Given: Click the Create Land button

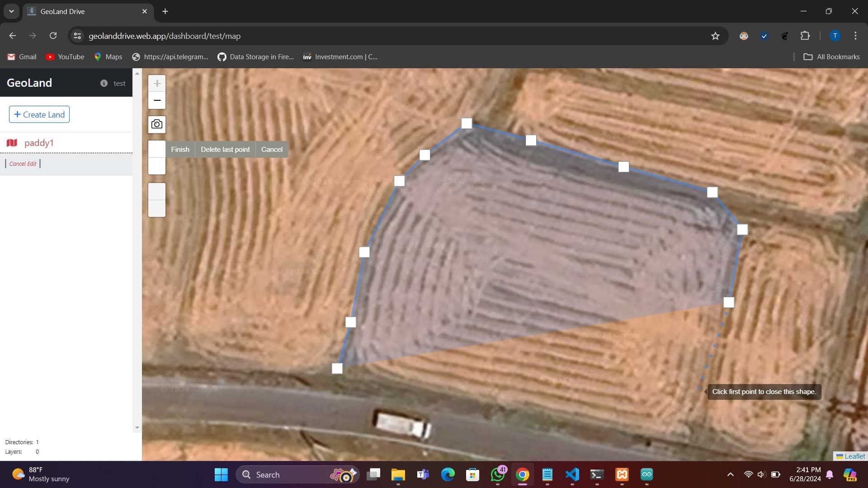Looking at the screenshot, I should click(x=39, y=114).
